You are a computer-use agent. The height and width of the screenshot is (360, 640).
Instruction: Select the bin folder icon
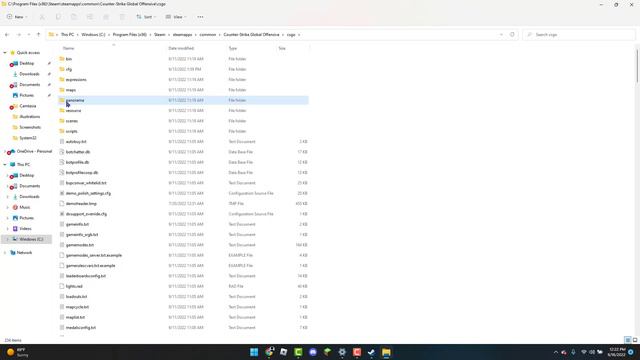pos(62,59)
